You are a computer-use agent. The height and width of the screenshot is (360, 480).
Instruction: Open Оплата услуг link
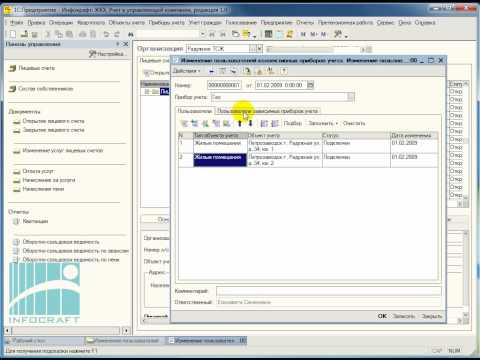coord(38,171)
